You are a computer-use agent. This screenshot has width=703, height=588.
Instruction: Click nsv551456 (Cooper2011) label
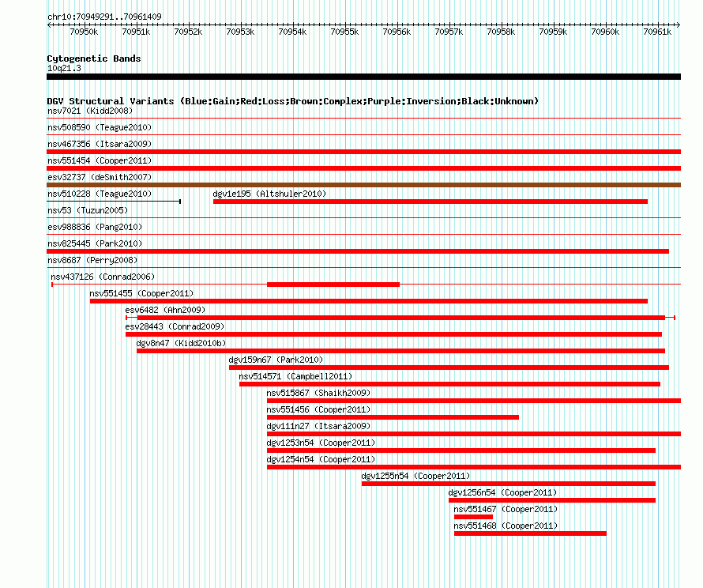coord(318,409)
